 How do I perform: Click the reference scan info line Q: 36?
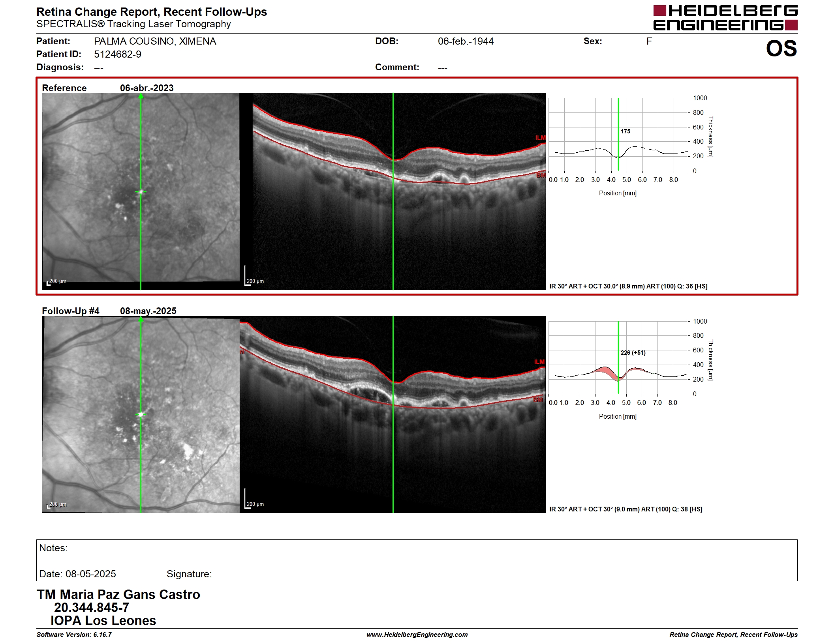tap(628, 286)
